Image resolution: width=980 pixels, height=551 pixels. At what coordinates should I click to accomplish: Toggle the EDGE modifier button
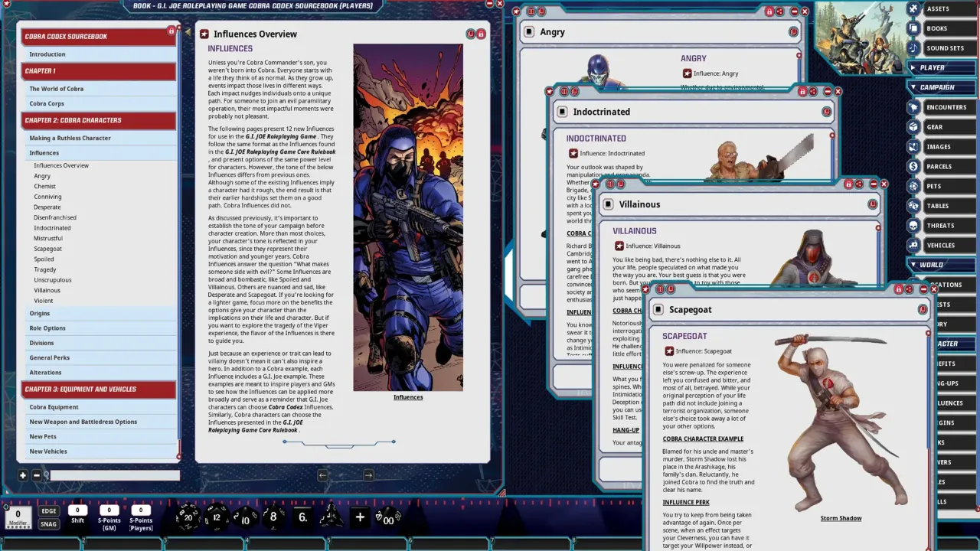(x=49, y=511)
